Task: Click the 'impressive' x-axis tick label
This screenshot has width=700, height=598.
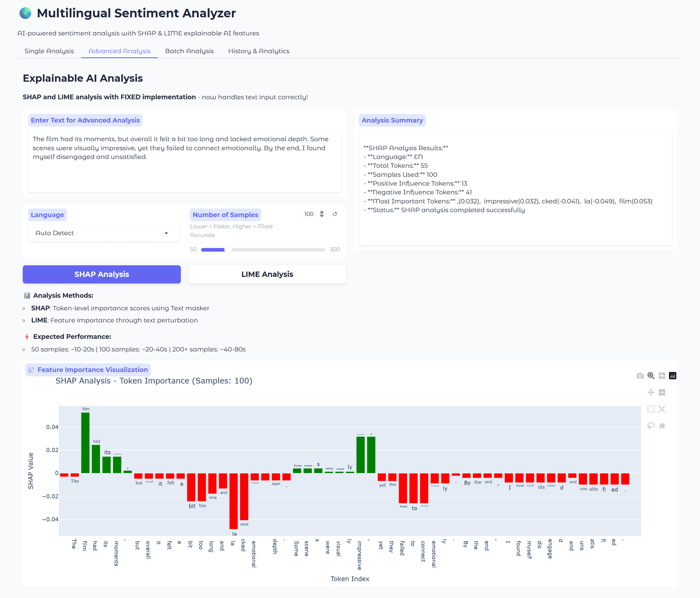Action: [359, 555]
